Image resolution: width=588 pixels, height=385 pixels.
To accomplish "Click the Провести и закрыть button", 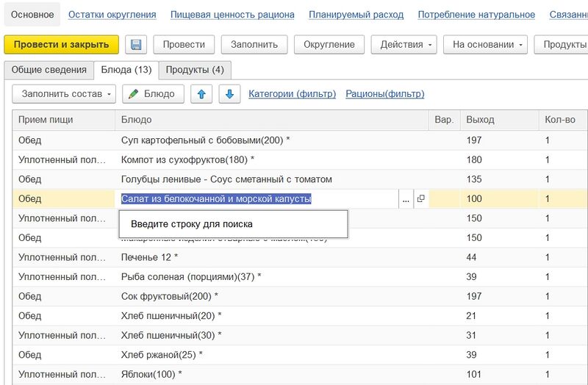I will coord(61,45).
